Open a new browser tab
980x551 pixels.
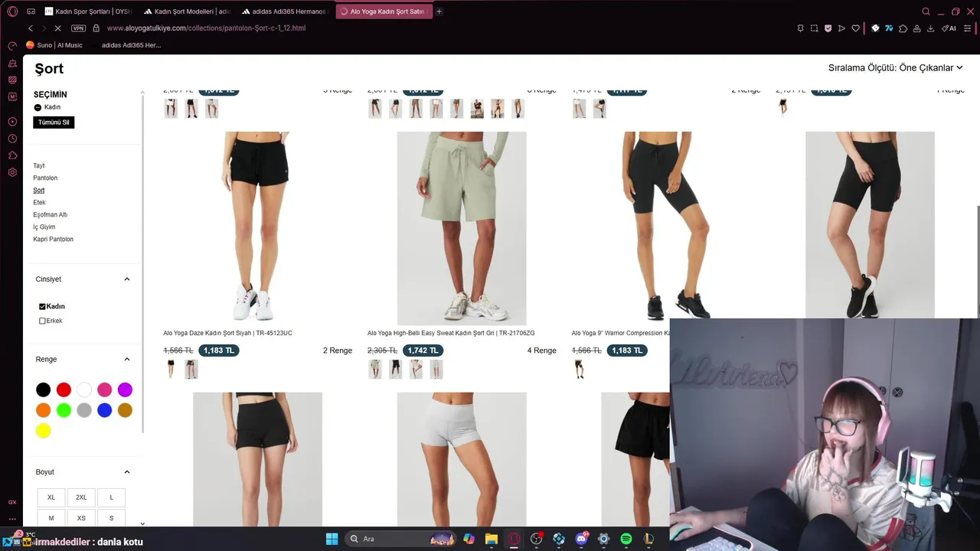pyautogui.click(x=439, y=11)
